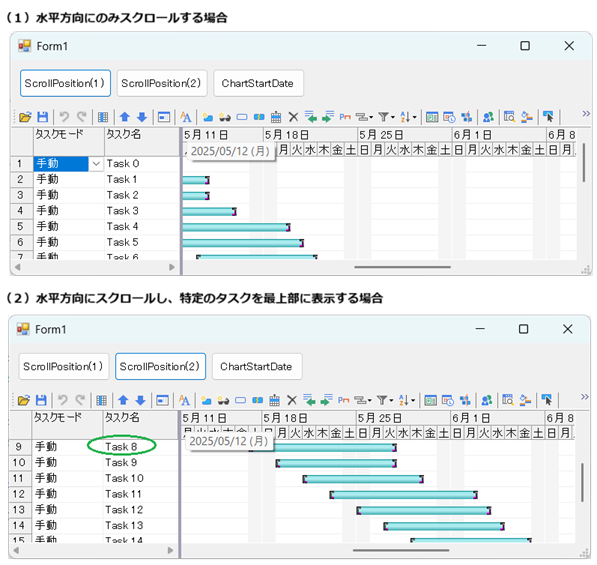The width and height of the screenshot is (597, 565).
Task: Select the circled Task 8 cell
Action: [121, 447]
